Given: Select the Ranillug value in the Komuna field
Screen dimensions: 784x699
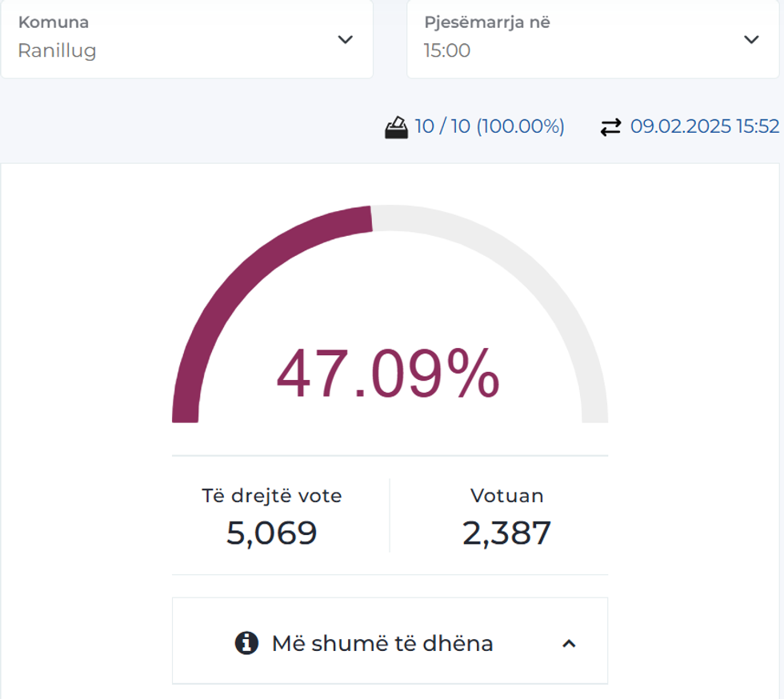Looking at the screenshot, I should click(x=57, y=51).
